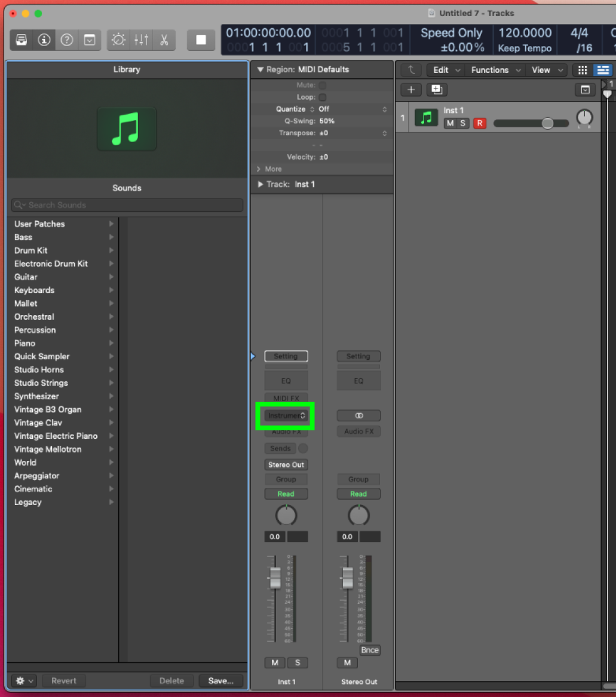
Task: Click the Read automation button on Inst 1 strip
Action: tap(286, 494)
